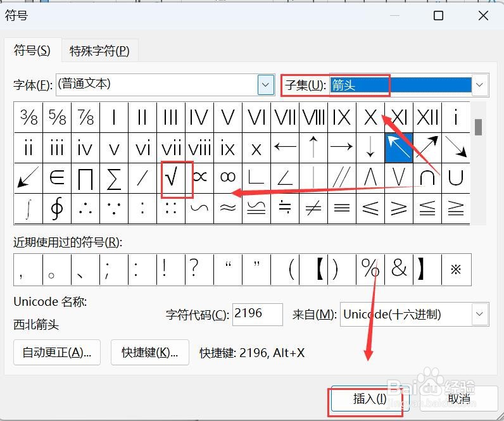Select the highlighted northwest arrow symbol

pos(398,148)
